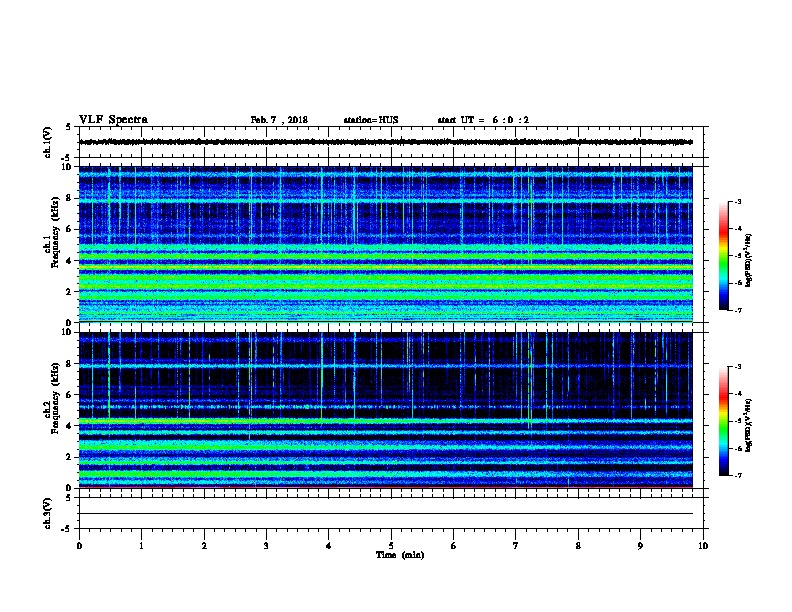
Task: Click the "7" tick on the time axis
Action: pyautogui.click(x=516, y=546)
